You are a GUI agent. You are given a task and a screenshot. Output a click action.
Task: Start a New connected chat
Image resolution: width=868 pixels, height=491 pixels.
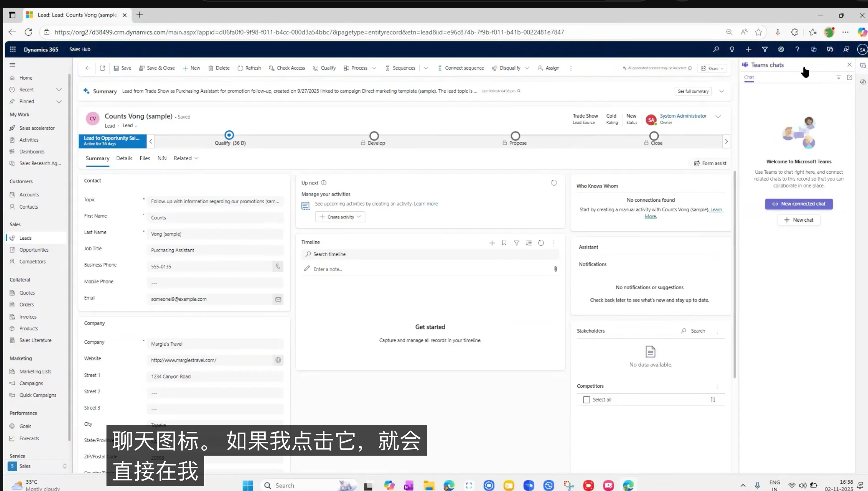click(799, 204)
